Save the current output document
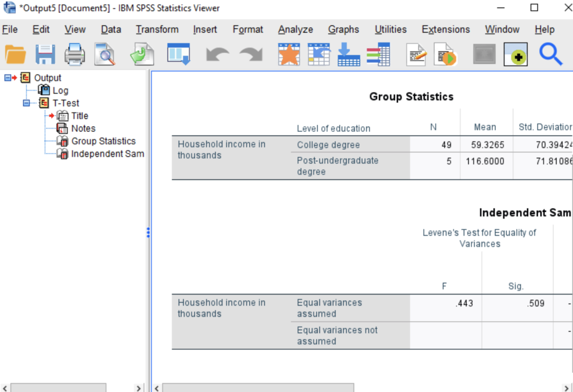 pyautogui.click(x=45, y=54)
